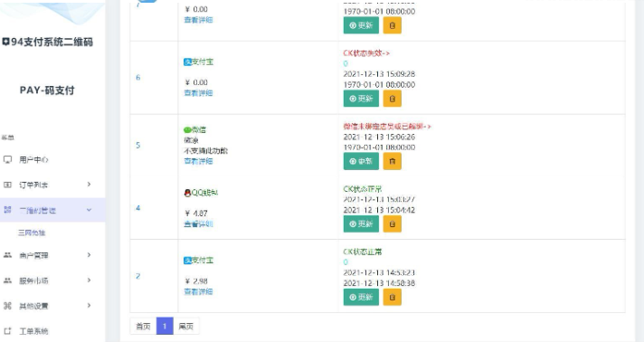Click the 其他设置 command icon in sidebar
This screenshot has height=342, width=644.
(x=7, y=306)
